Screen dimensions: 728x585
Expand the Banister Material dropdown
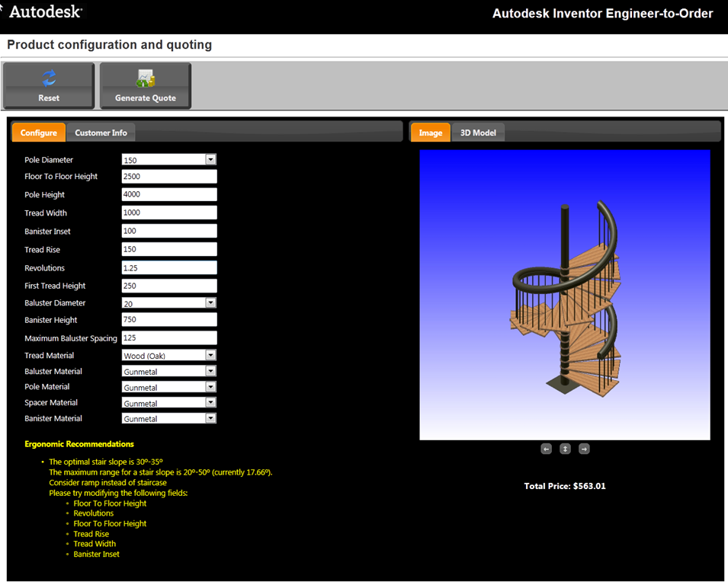pos(210,418)
